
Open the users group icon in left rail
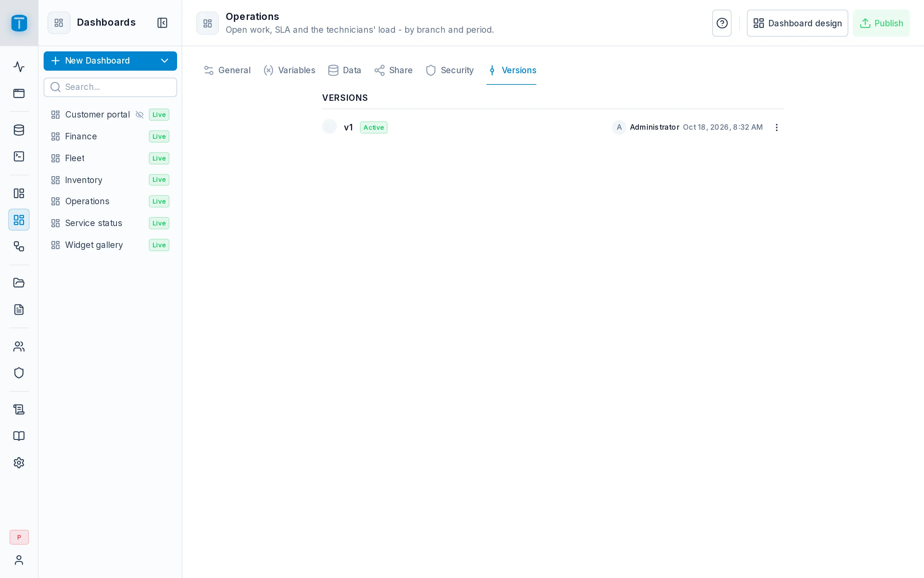(19, 346)
